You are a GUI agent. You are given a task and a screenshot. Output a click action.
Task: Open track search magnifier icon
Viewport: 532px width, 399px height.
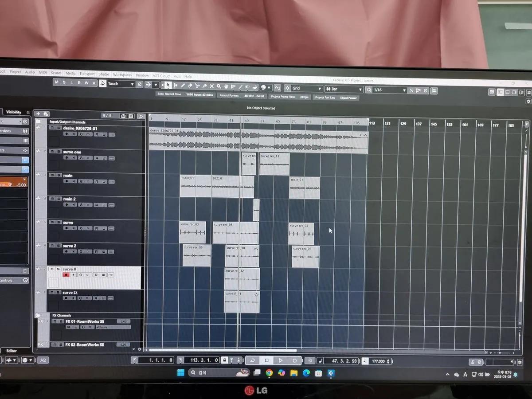(x=141, y=117)
